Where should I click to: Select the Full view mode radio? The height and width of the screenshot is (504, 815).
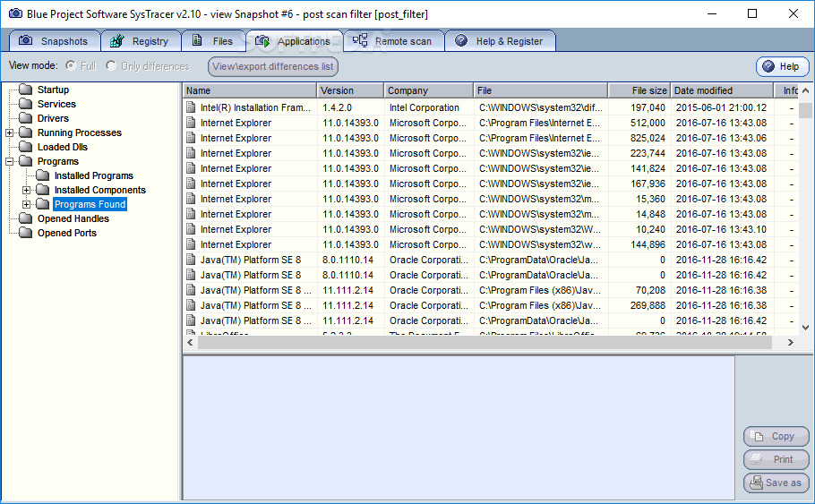click(71, 65)
